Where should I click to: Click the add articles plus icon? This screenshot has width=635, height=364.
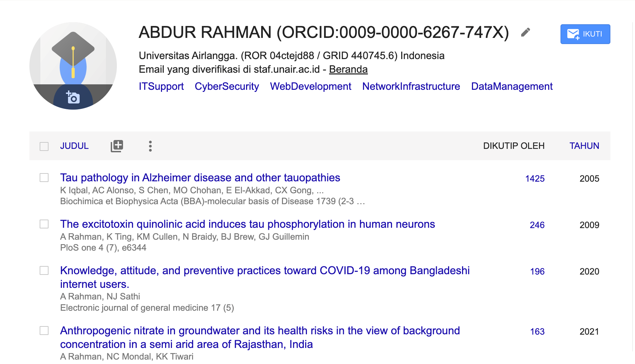(x=117, y=146)
